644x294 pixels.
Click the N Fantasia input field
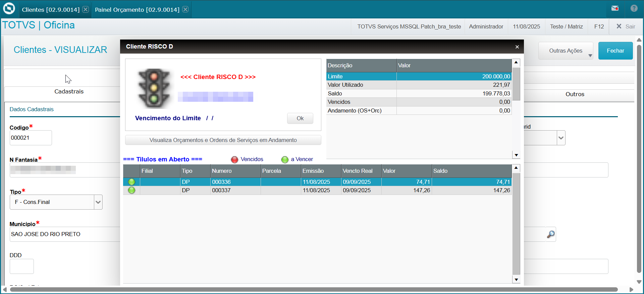[65, 170]
